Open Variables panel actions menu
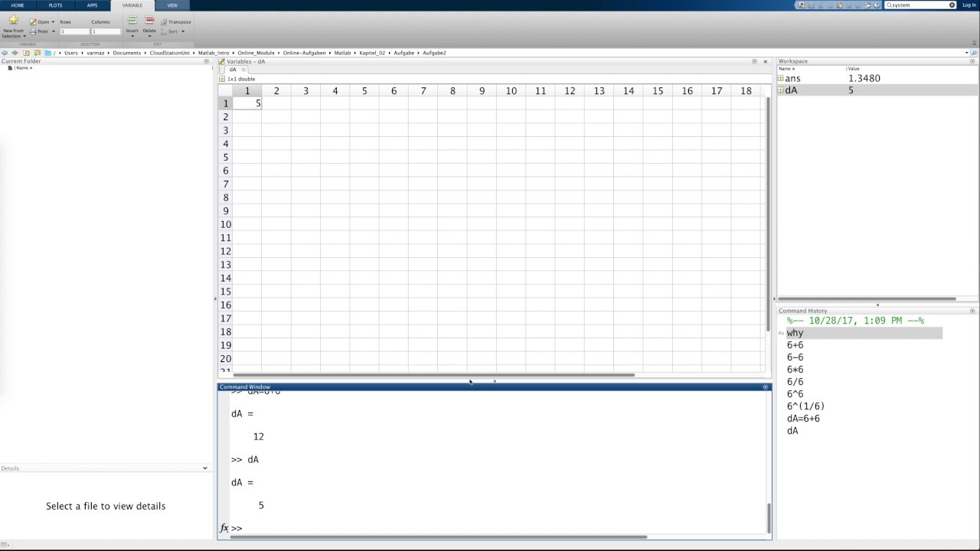This screenshot has width=980, height=551. 756,61
